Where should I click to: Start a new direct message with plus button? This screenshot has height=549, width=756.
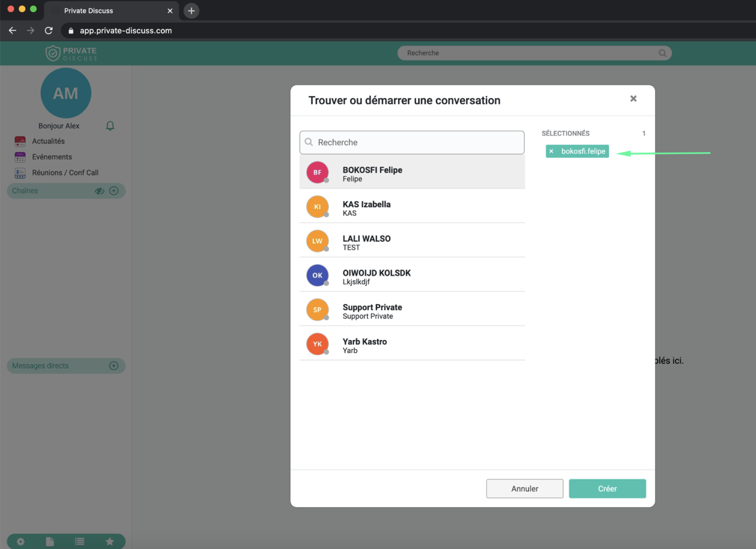point(114,366)
